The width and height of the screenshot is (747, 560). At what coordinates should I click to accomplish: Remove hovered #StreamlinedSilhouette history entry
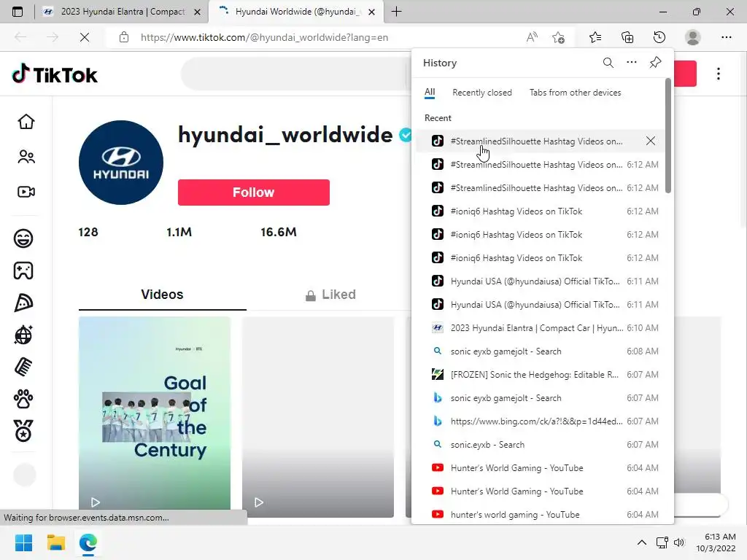click(650, 141)
